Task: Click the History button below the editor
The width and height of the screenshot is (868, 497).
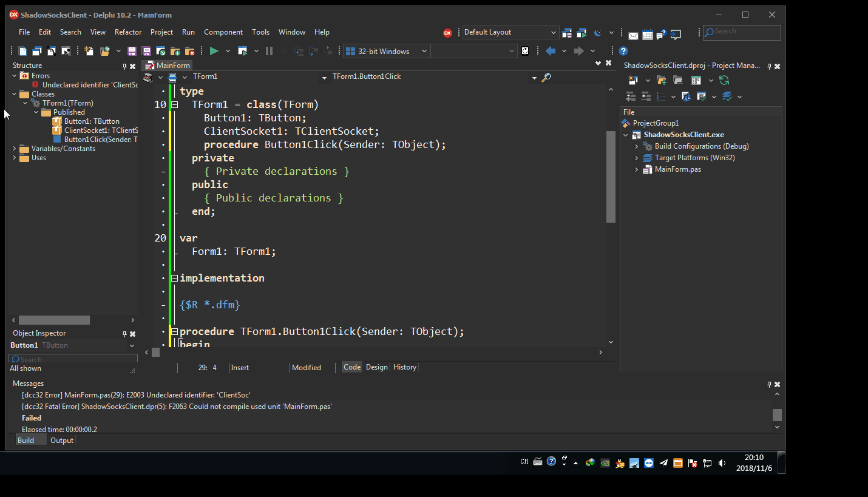Action: coord(404,367)
